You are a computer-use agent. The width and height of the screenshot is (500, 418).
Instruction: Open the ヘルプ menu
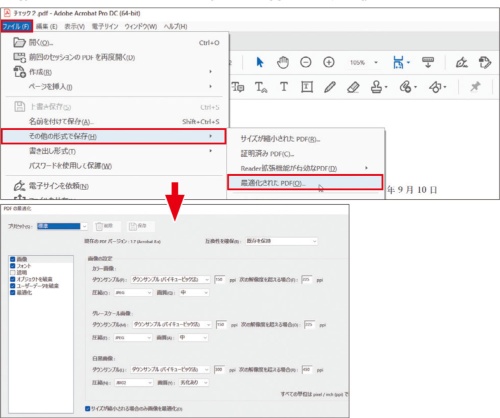175,26
